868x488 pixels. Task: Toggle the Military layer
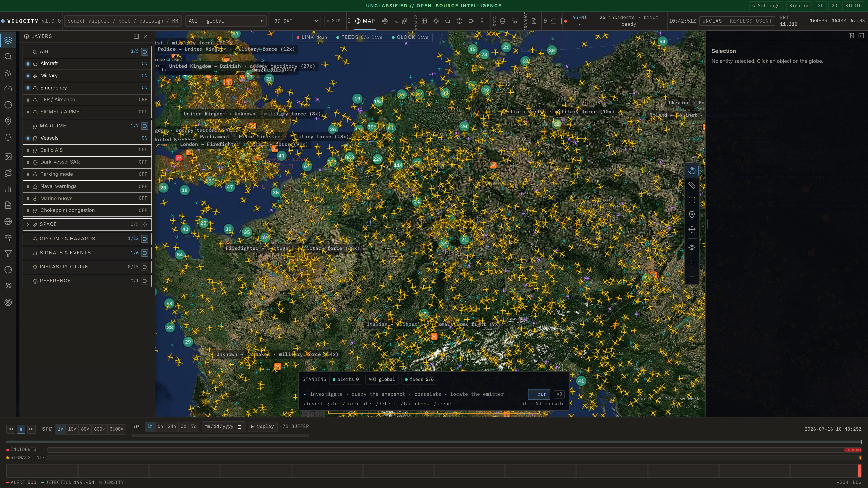[87, 76]
